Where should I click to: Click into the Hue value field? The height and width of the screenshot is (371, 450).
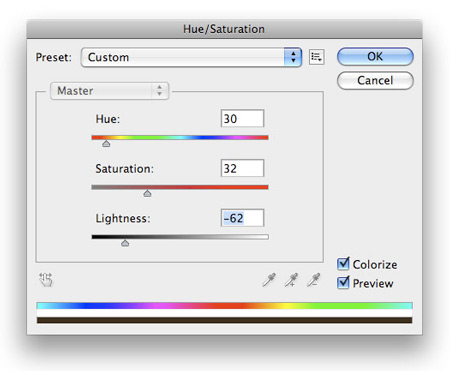pos(242,118)
